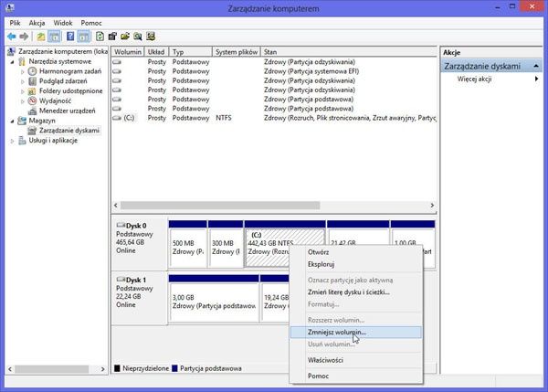
Task: Click the Up one level folder icon
Action: pyautogui.click(x=41, y=37)
